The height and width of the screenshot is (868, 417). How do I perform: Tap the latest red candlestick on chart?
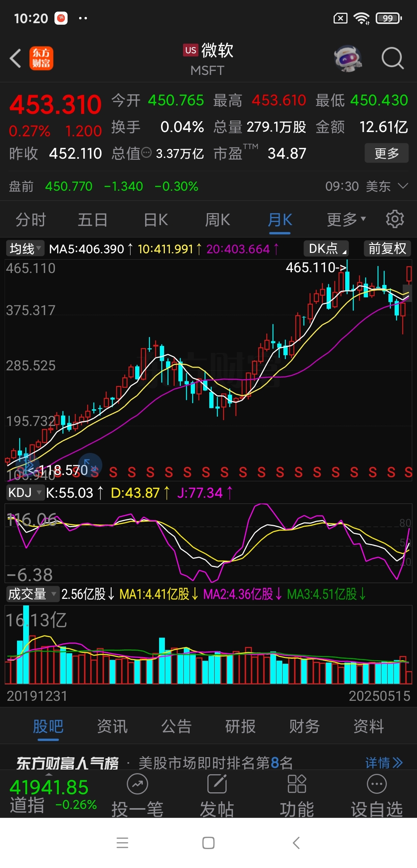pyautogui.click(x=409, y=274)
